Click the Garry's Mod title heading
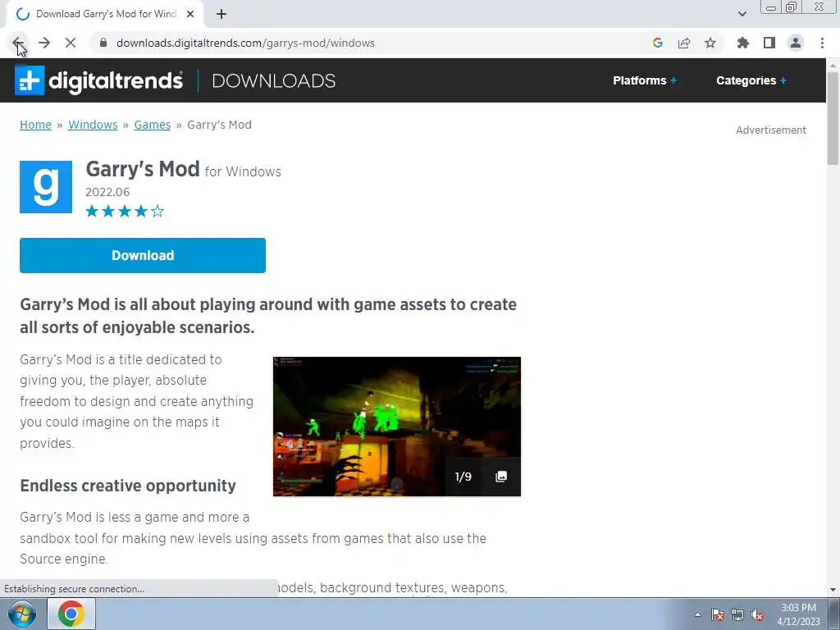 (143, 169)
